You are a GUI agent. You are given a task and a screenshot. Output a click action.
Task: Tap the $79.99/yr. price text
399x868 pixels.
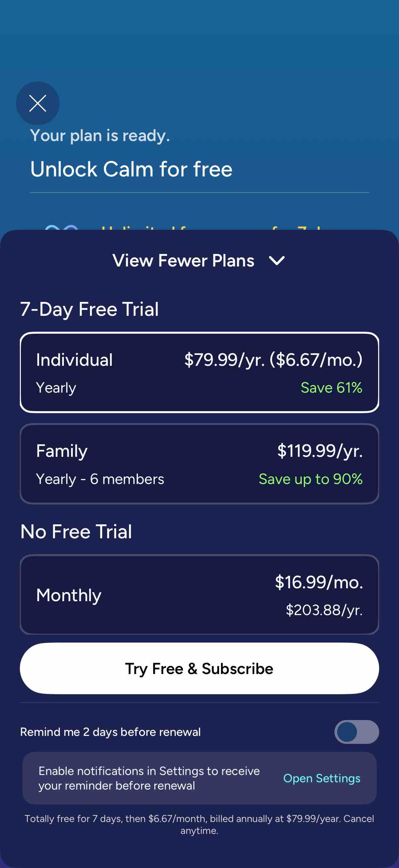225,360
